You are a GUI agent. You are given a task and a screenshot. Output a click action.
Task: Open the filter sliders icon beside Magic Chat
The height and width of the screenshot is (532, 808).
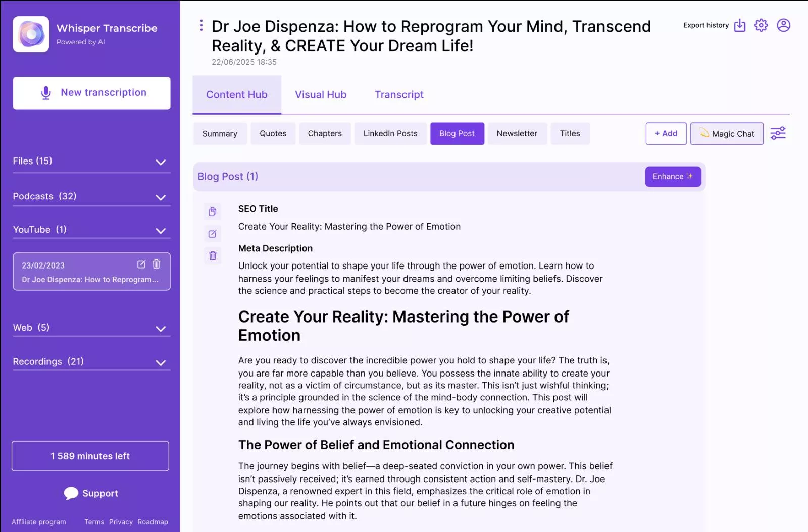click(x=778, y=134)
